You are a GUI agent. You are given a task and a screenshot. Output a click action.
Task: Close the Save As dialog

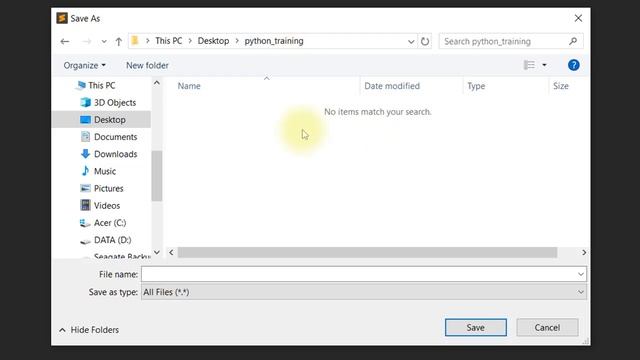pos(578,18)
